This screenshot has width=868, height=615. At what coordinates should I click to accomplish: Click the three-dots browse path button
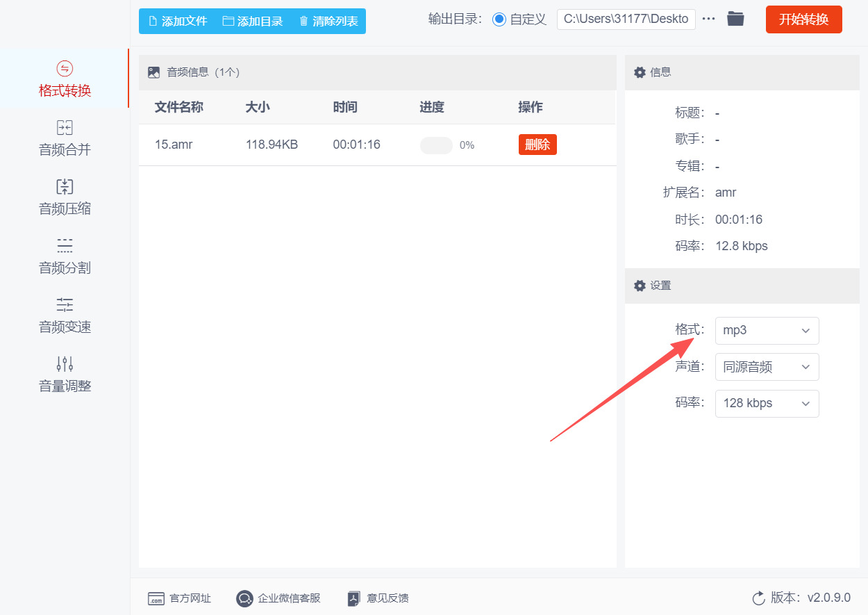[708, 19]
